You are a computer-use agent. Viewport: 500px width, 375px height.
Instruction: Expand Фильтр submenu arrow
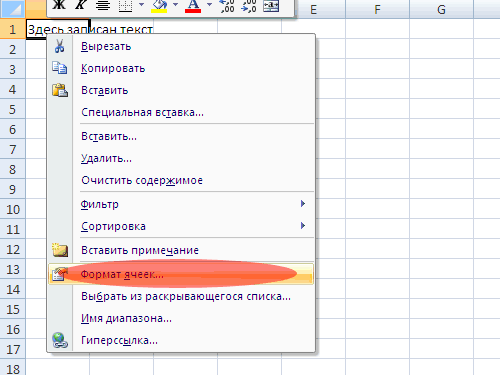[303, 204]
